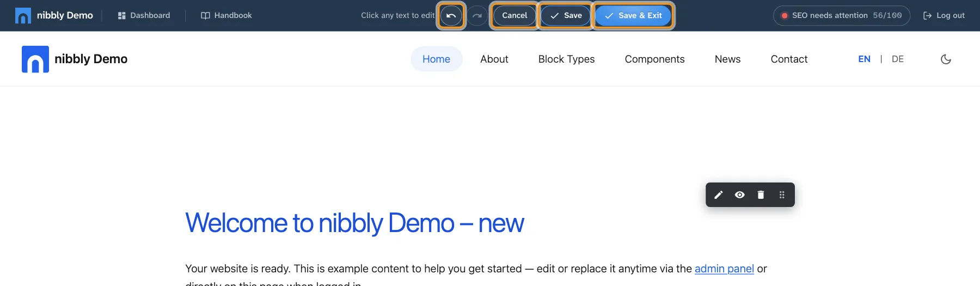Click the pencil edit block icon
The width and height of the screenshot is (980, 286).
coord(719,195)
